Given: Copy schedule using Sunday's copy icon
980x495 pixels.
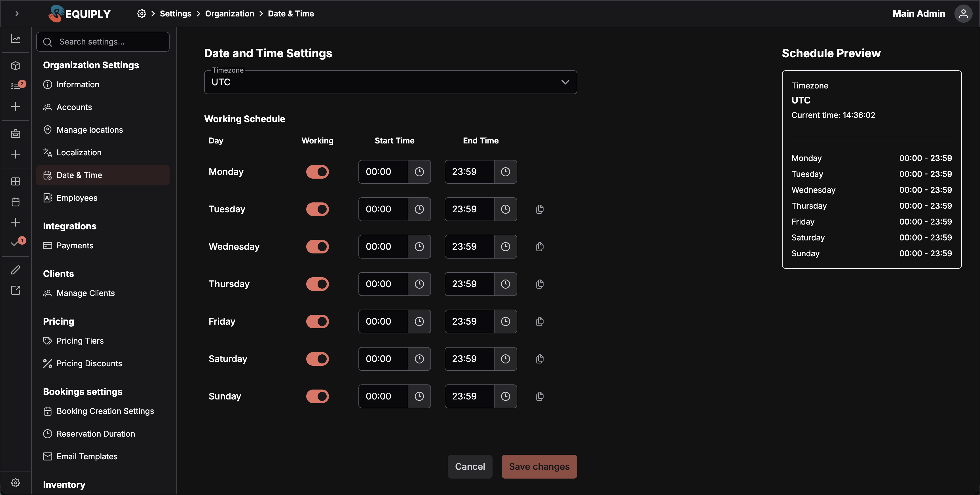Looking at the screenshot, I should pos(539,396).
